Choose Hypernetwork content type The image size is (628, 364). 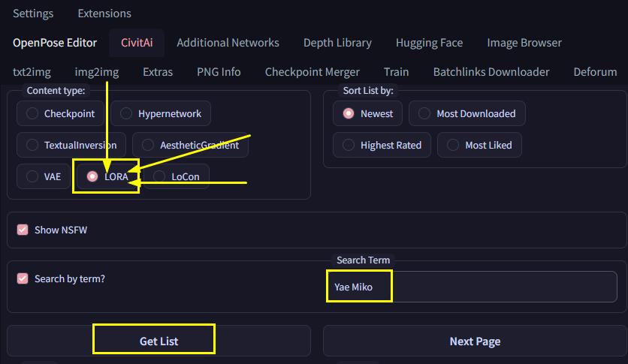click(x=161, y=113)
